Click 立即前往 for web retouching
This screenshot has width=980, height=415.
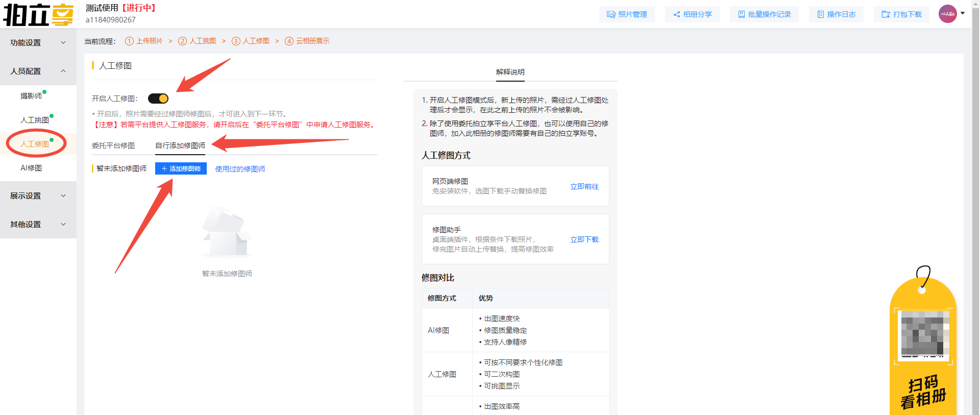coord(584,186)
